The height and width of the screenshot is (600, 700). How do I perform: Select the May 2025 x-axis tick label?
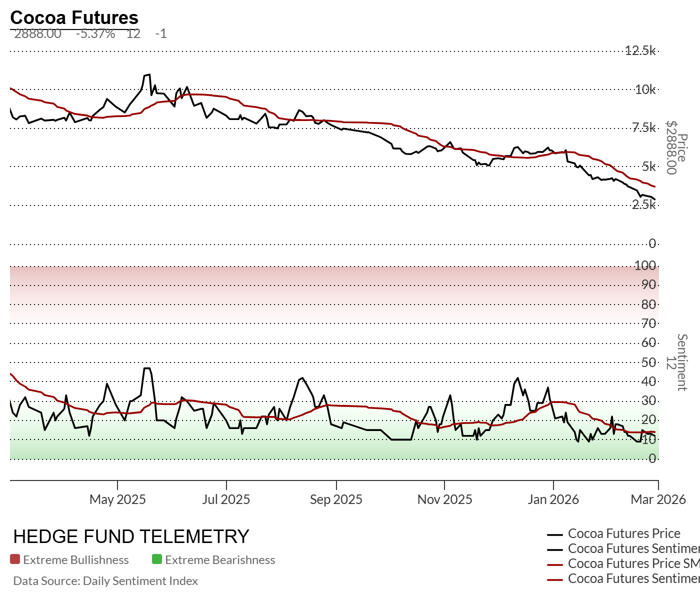click(117, 499)
